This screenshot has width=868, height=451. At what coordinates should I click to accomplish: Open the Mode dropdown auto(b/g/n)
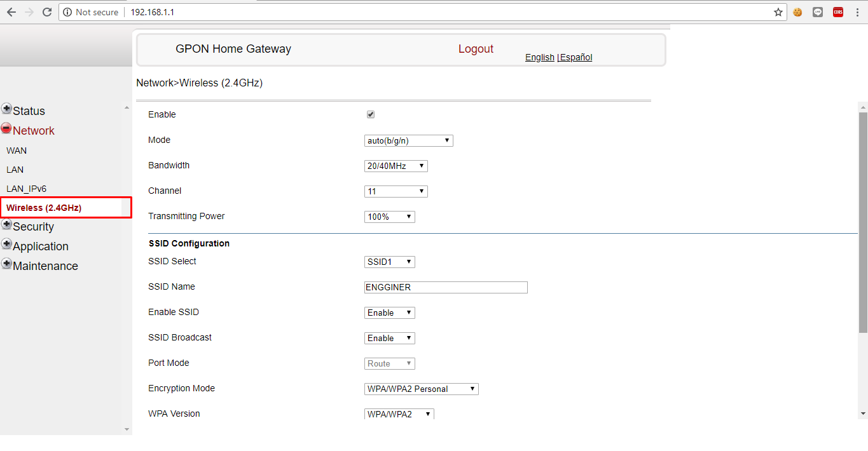(408, 140)
